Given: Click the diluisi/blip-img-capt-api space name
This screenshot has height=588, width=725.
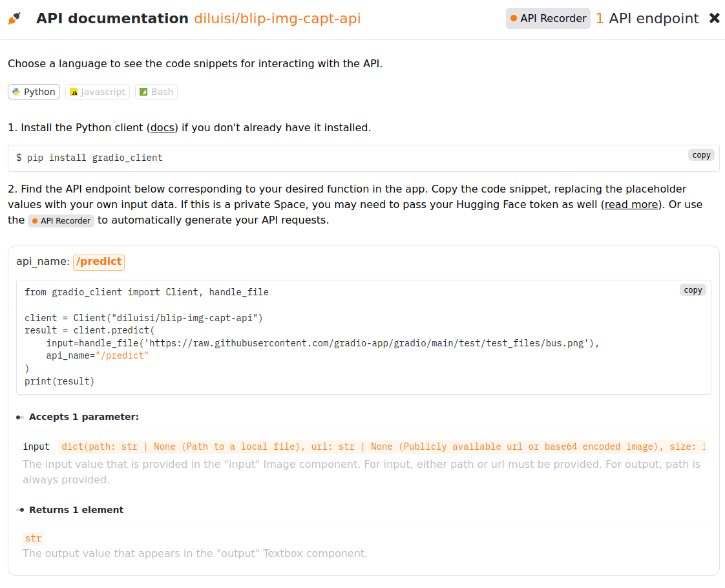Looking at the screenshot, I should point(277,19).
